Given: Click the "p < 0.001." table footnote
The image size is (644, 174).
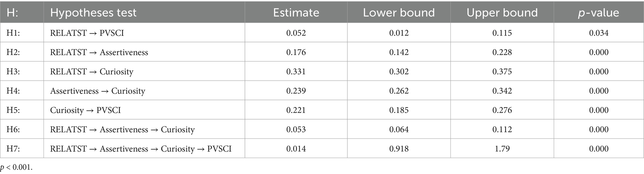Looking at the screenshot, I should tap(16, 167).
